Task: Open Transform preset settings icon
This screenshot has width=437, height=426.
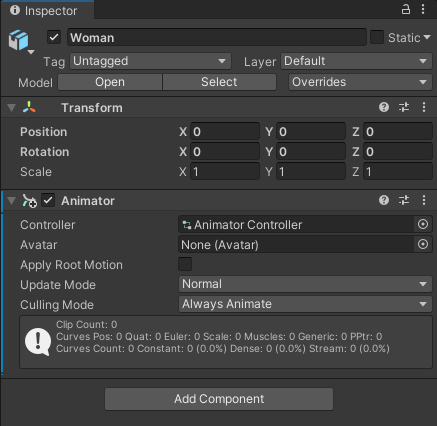Action: (404, 107)
